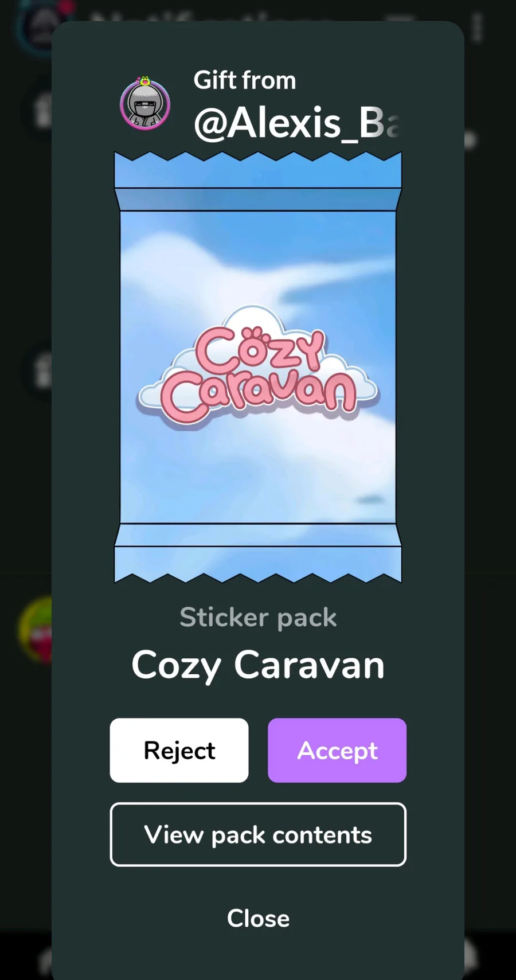The height and width of the screenshot is (980, 516).
Task: Accept the Cozy Caravan gift
Action: click(x=337, y=750)
